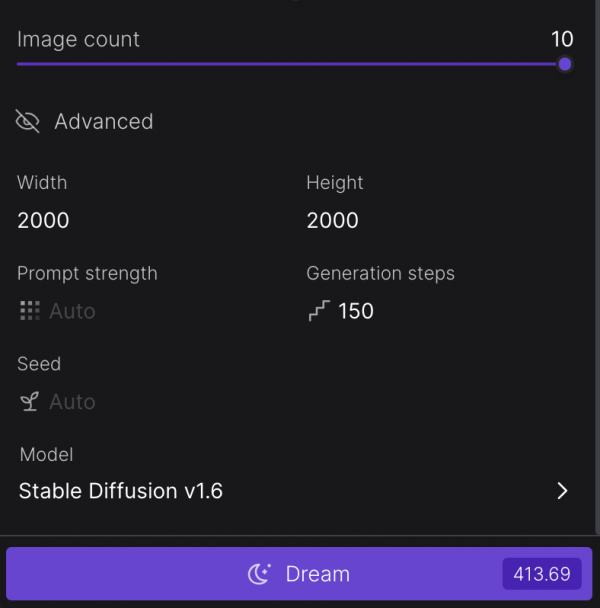Toggle the Advanced crossed-eye visibility icon
600x608 pixels.
28,121
